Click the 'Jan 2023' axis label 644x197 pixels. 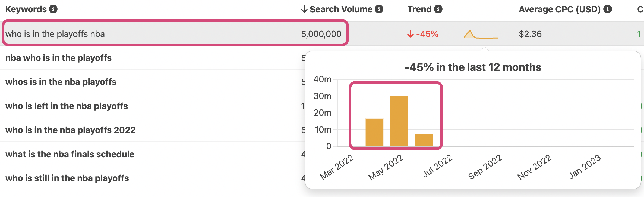point(585,167)
